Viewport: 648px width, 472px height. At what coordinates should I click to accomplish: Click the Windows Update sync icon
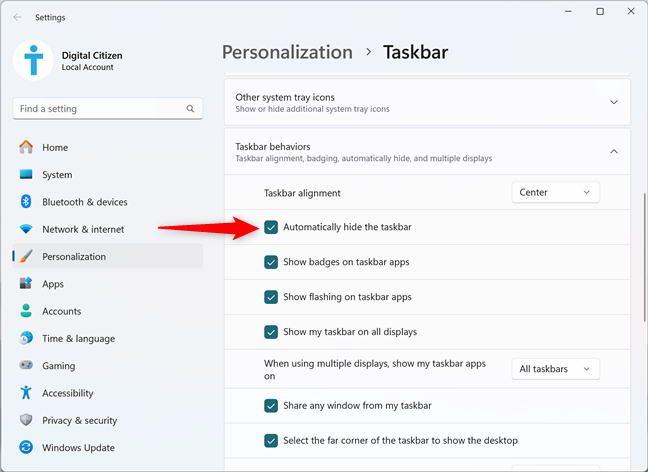click(x=26, y=447)
